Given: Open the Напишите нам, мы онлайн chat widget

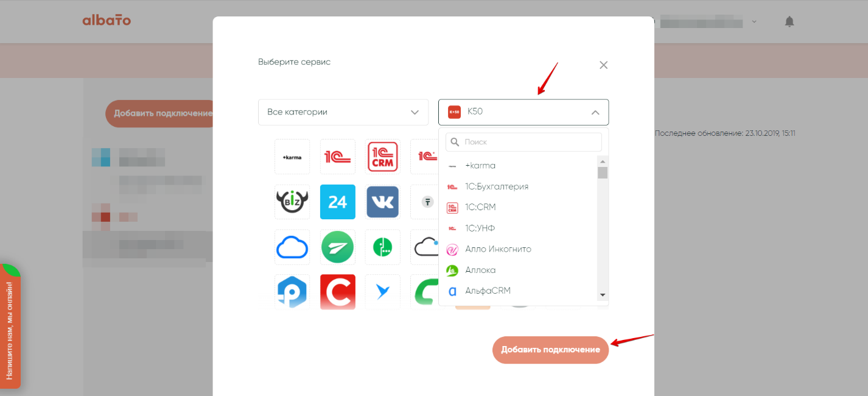Looking at the screenshot, I should 10,326.
